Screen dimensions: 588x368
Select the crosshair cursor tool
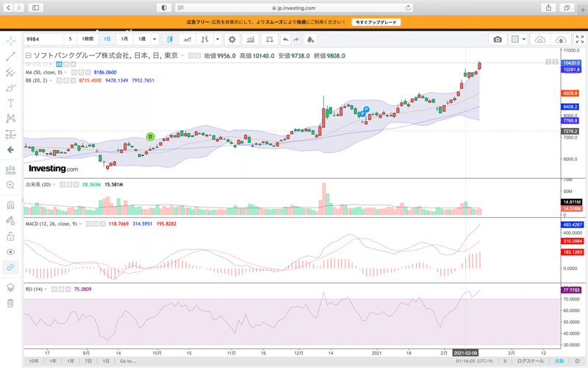tap(10, 40)
